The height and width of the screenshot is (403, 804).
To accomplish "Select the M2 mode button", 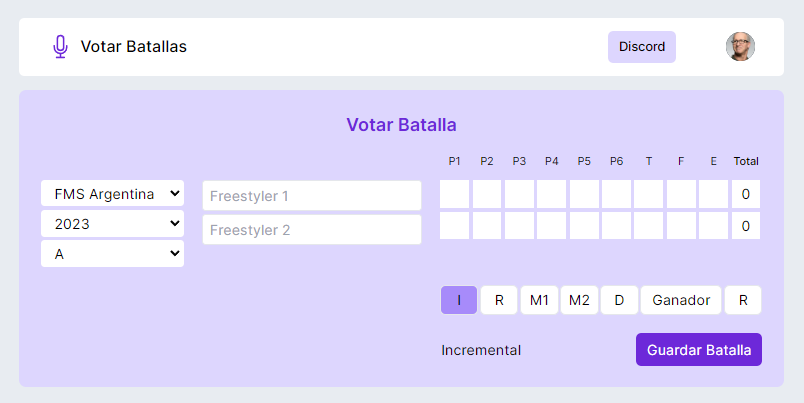I will (579, 300).
